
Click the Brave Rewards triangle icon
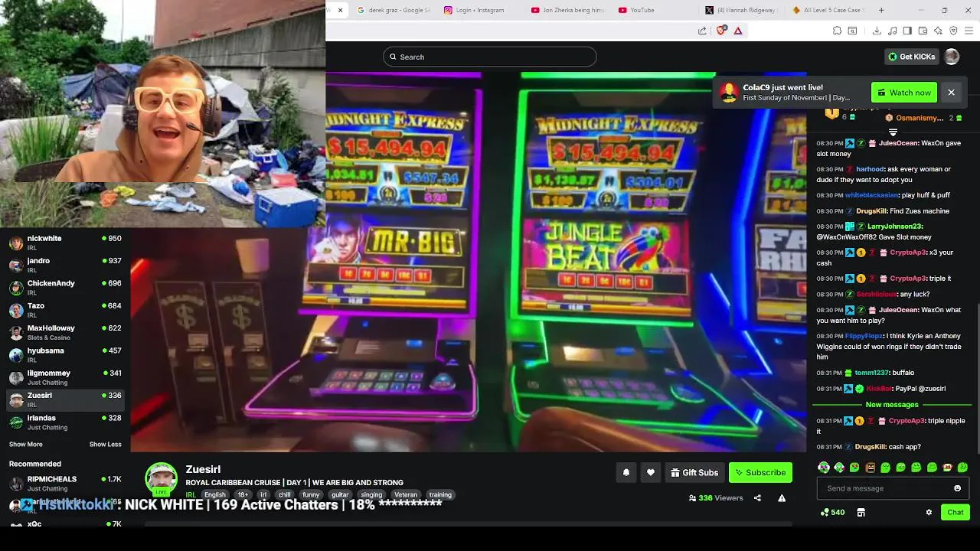pyautogui.click(x=738, y=31)
